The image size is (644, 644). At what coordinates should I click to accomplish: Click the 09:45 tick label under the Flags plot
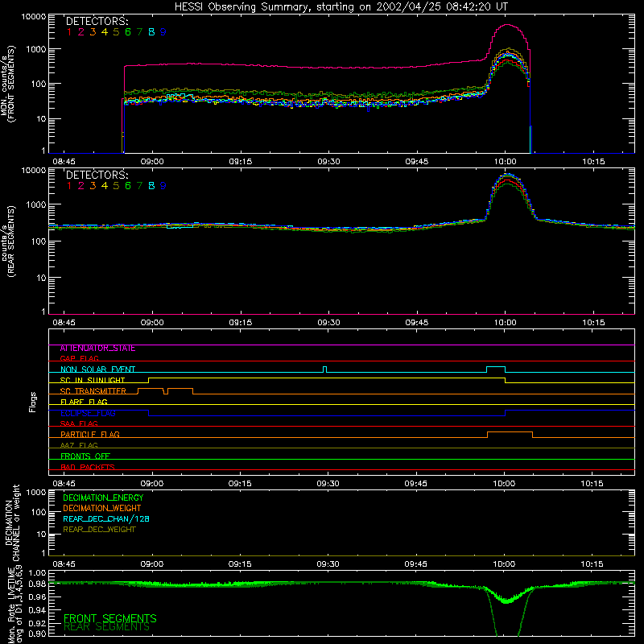click(x=415, y=484)
